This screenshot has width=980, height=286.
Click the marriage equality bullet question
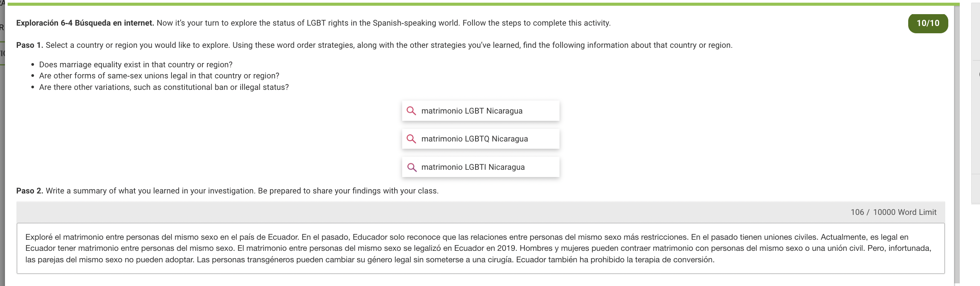pos(136,65)
